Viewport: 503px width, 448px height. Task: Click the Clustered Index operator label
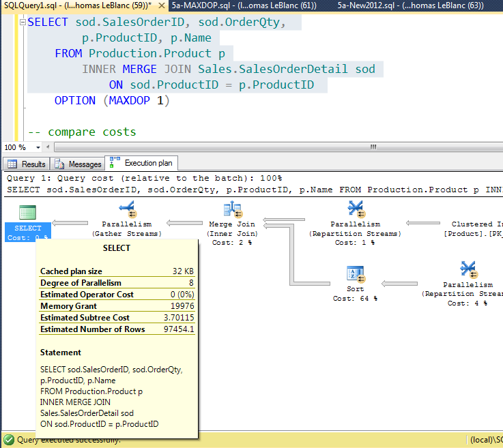(473, 229)
